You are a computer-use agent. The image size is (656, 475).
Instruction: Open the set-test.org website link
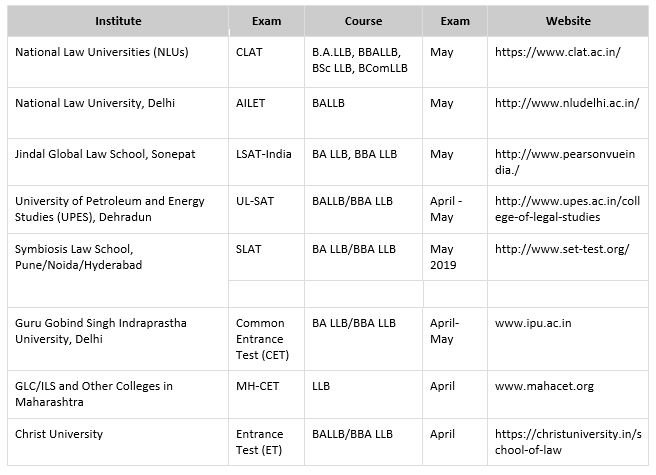[562, 250]
